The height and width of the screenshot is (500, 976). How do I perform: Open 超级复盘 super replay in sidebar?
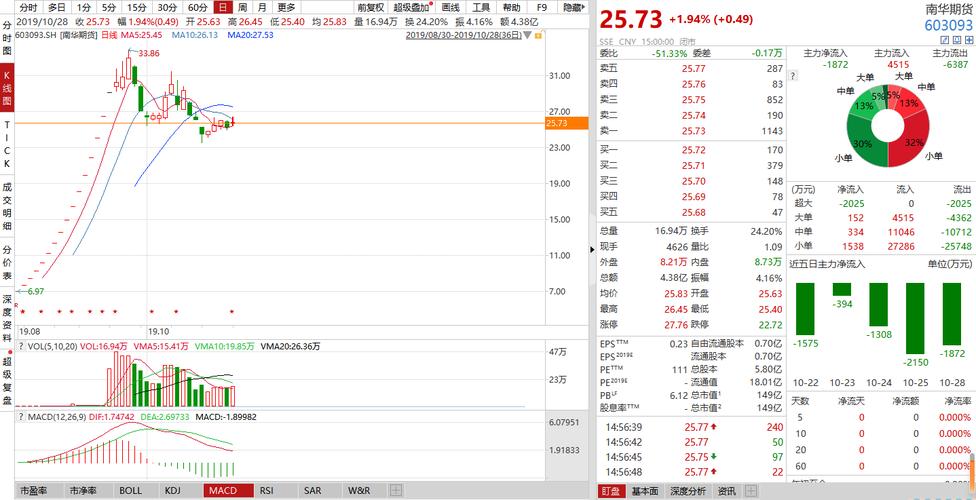point(7,380)
